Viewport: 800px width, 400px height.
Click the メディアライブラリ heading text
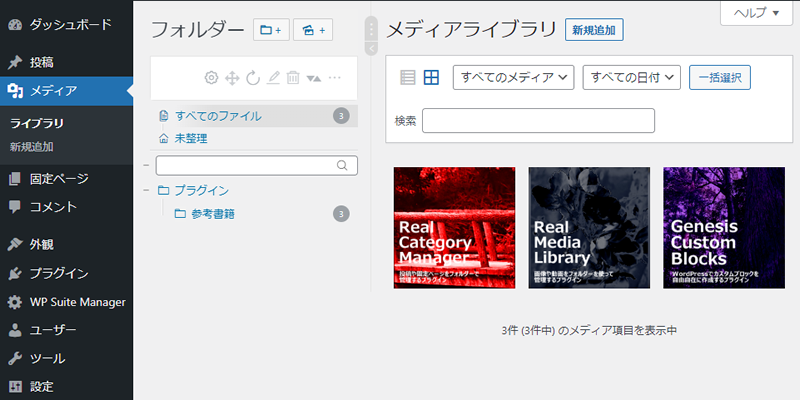[x=471, y=30]
